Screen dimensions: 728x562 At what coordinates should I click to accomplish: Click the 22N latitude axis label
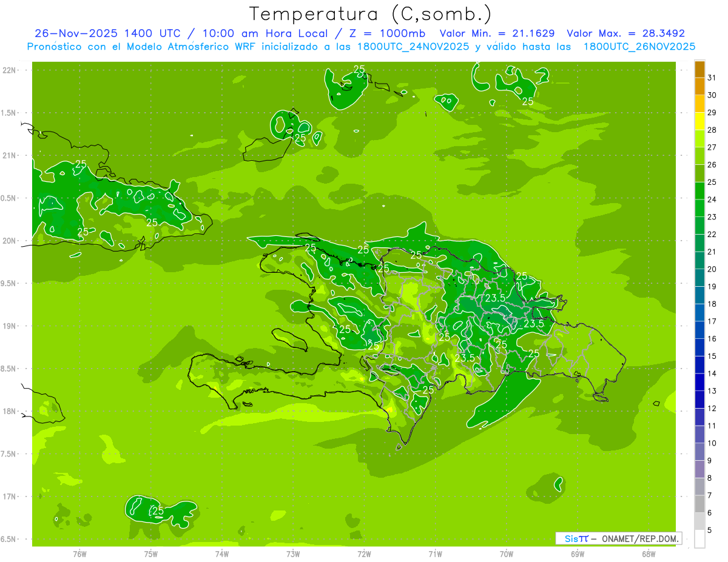10,70
